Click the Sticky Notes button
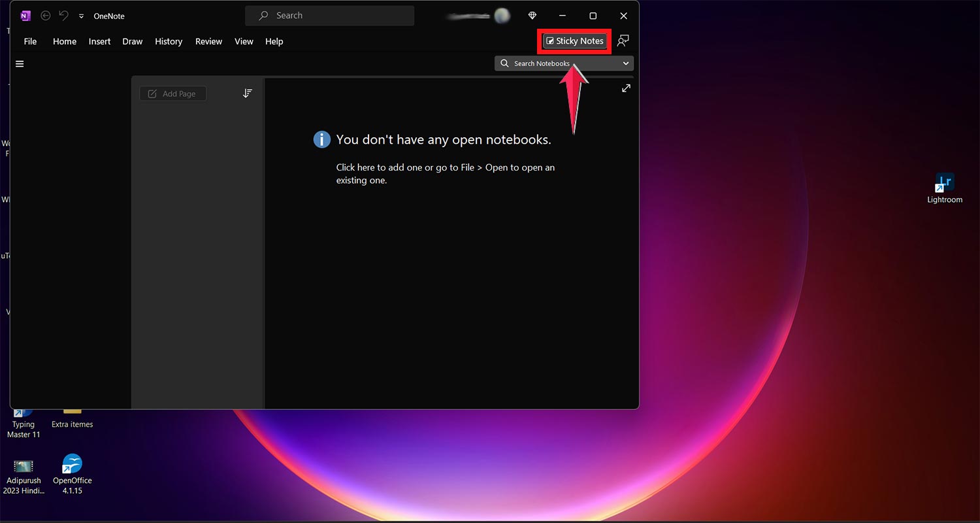This screenshot has width=980, height=523. coord(574,41)
